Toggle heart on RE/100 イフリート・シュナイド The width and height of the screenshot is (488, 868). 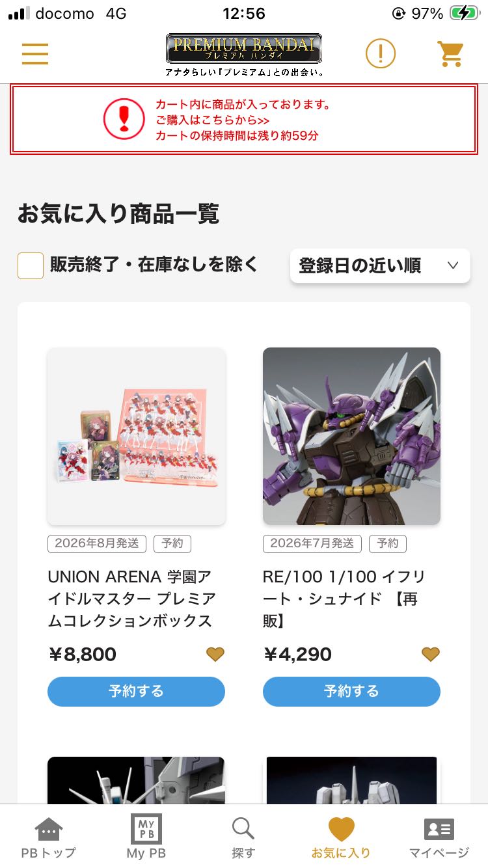click(x=431, y=655)
